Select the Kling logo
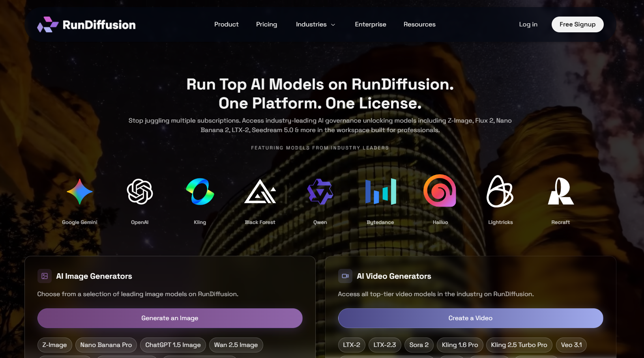 tap(200, 192)
